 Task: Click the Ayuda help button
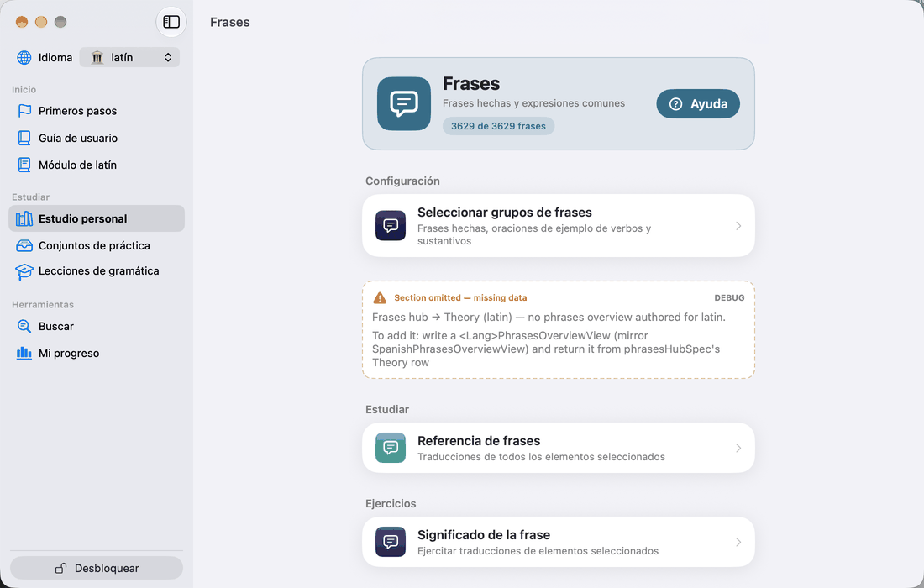click(x=698, y=103)
